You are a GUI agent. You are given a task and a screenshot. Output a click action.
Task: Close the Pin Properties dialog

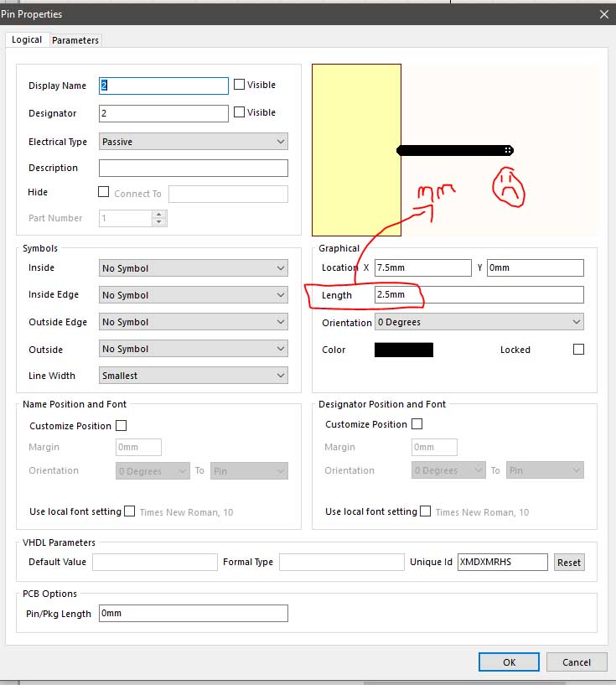603,13
